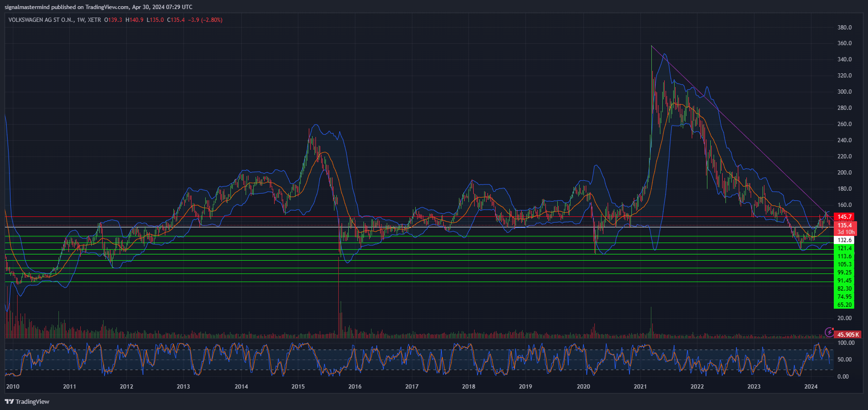Click the 200.0 price scale value
The width and height of the screenshot is (868, 410).
(844, 173)
